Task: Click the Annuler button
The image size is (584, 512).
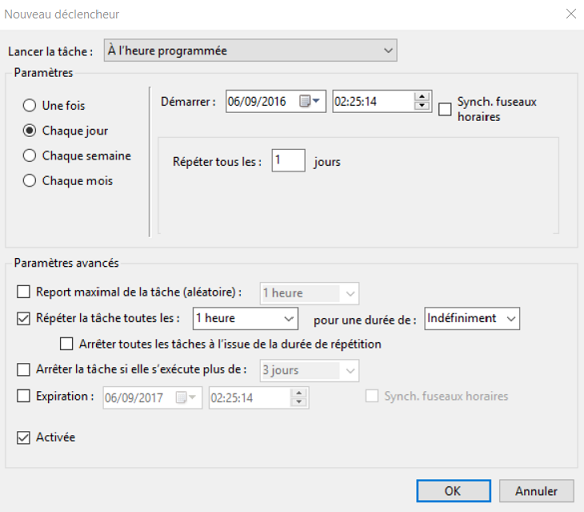Action: point(536,491)
